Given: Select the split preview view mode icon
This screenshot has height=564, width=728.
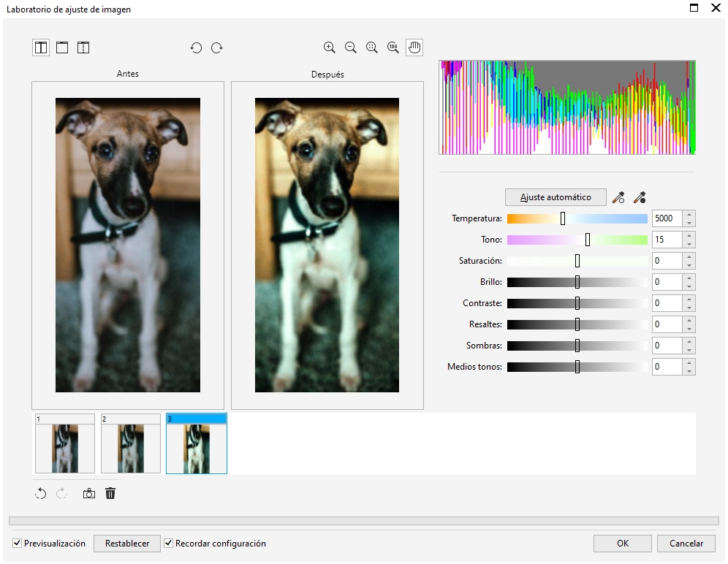Looking at the screenshot, I should (83, 48).
